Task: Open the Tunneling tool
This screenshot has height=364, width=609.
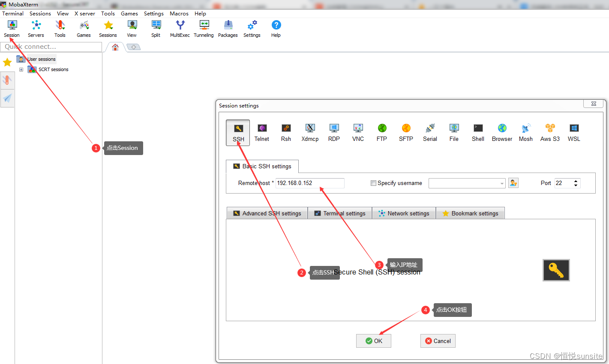Action: coord(204,29)
